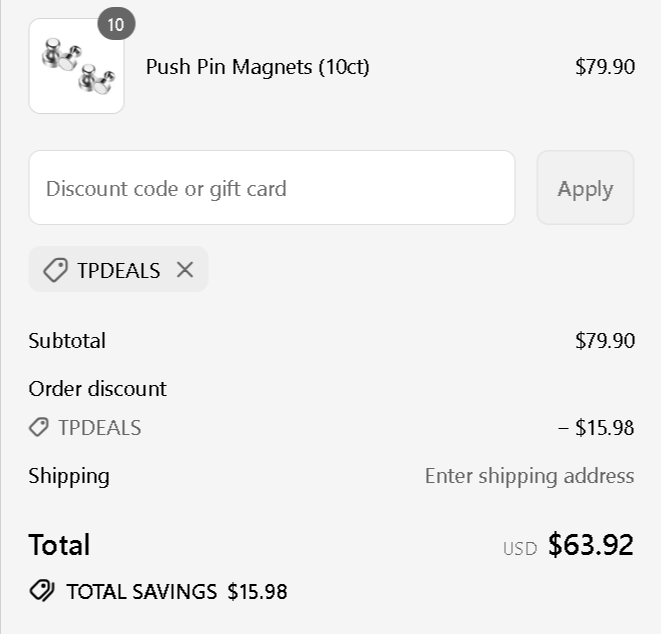Click the Shipping label
661x634 pixels.
click(69, 475)
